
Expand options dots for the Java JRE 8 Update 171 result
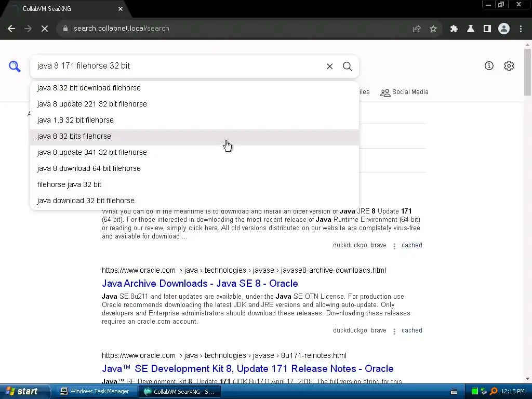(394, 246)
